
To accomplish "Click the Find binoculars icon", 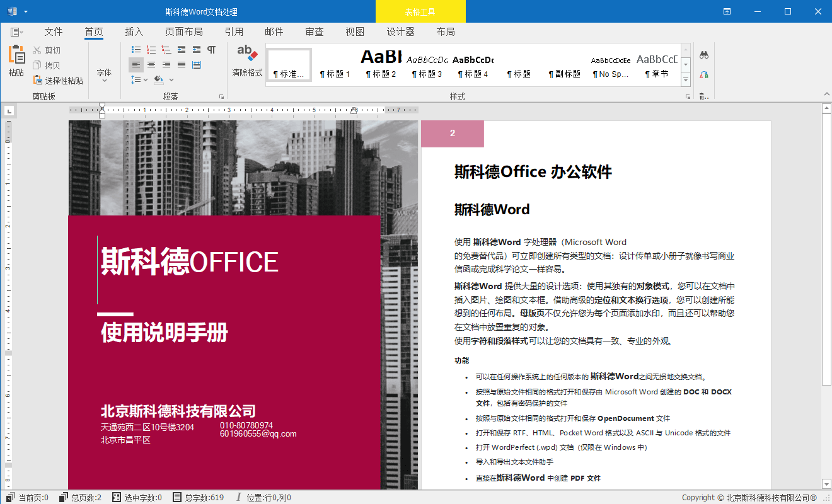I will tap(704, 54).
